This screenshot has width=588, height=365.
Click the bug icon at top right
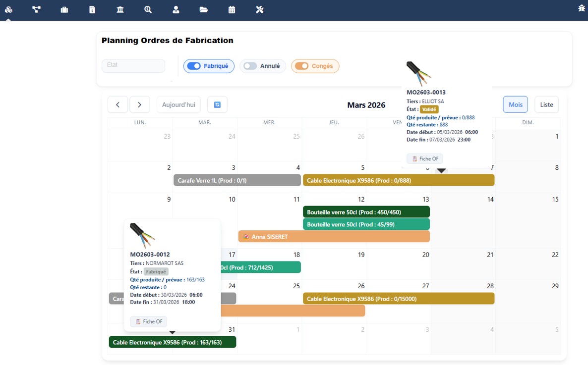[x=582, y=8]
